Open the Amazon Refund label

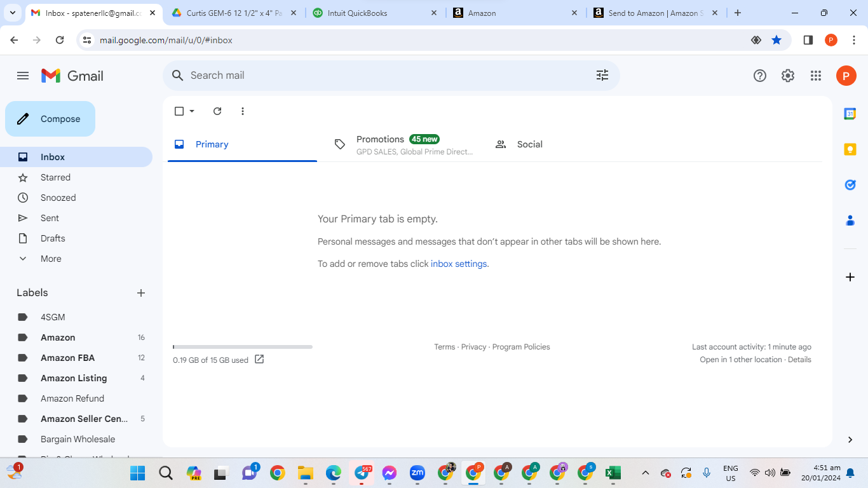click(x=76, y=398)
